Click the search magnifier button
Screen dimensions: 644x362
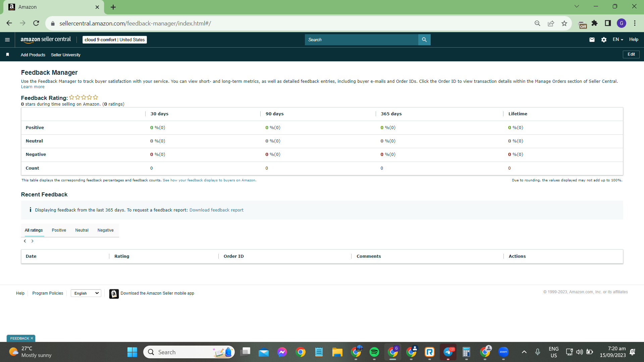[x=424, y=40]
